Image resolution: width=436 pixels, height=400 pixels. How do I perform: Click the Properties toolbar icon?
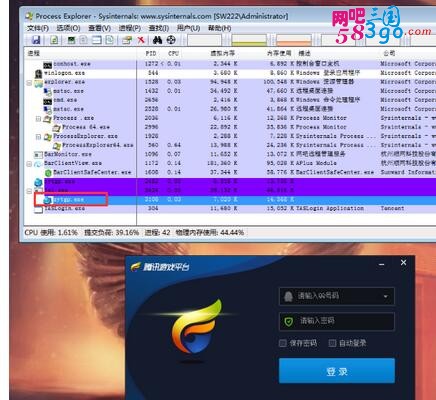pyautogui.click(x=126, y=40)
